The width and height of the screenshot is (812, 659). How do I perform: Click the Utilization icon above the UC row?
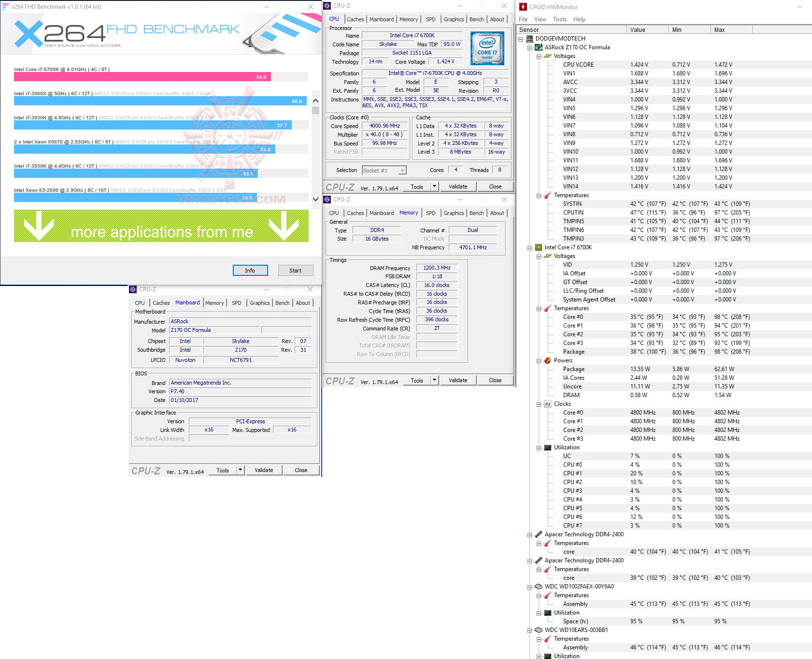548,447
